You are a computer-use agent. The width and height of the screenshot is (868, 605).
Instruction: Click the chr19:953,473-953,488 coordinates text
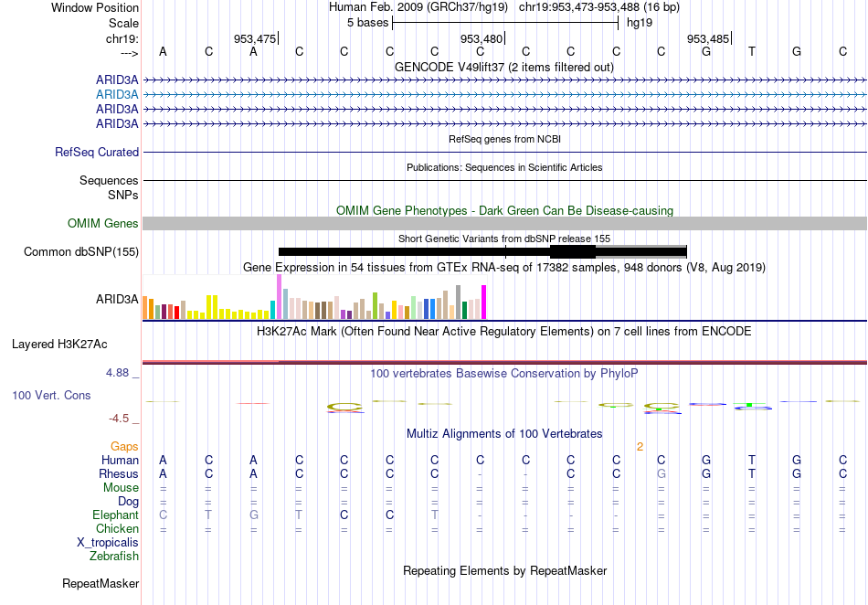[x=599, y=7]
